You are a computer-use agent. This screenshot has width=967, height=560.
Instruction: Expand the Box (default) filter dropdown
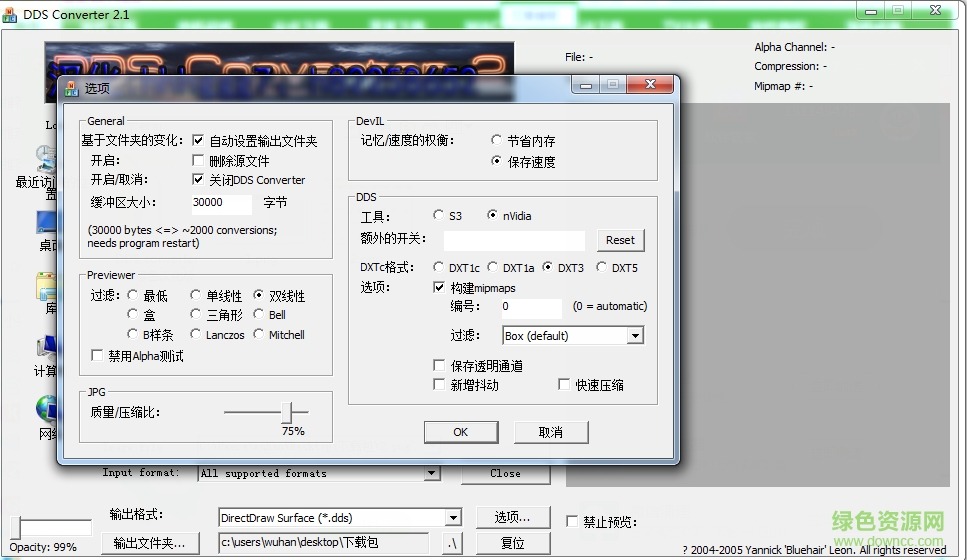pyautogui.click(x=634, y=336)
